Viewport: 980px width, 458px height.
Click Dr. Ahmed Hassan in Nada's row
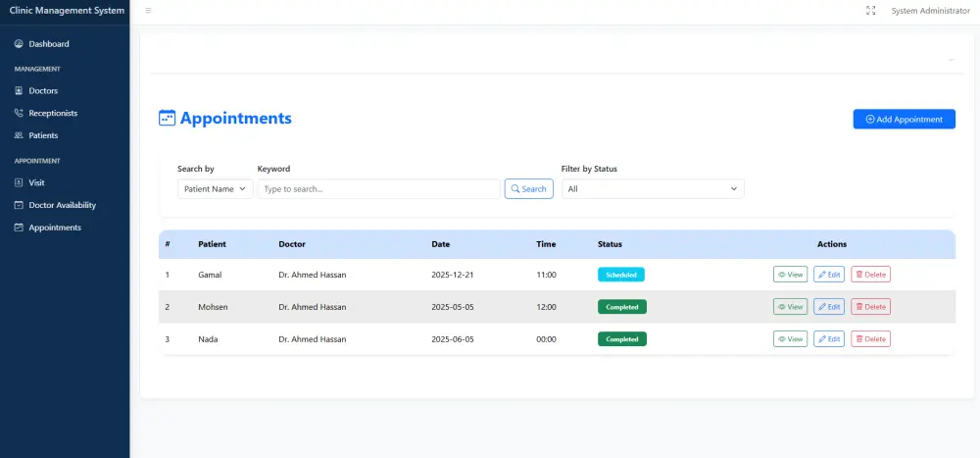tap(313, 339)
